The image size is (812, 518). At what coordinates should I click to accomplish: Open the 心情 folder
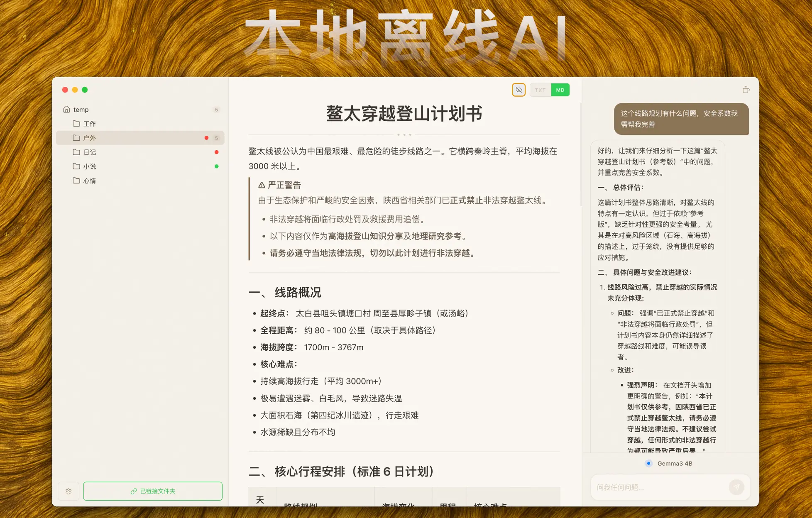pyautogui.click(x=89, y=181)
